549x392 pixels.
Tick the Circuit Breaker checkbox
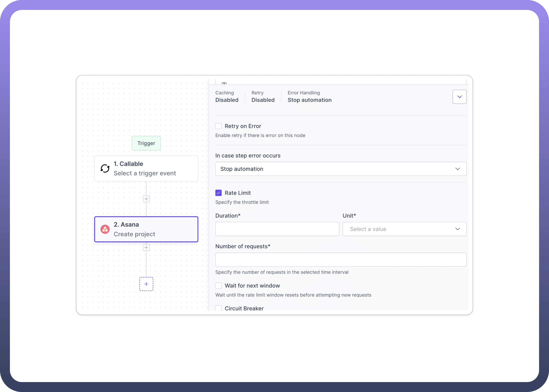coord(218,308)
